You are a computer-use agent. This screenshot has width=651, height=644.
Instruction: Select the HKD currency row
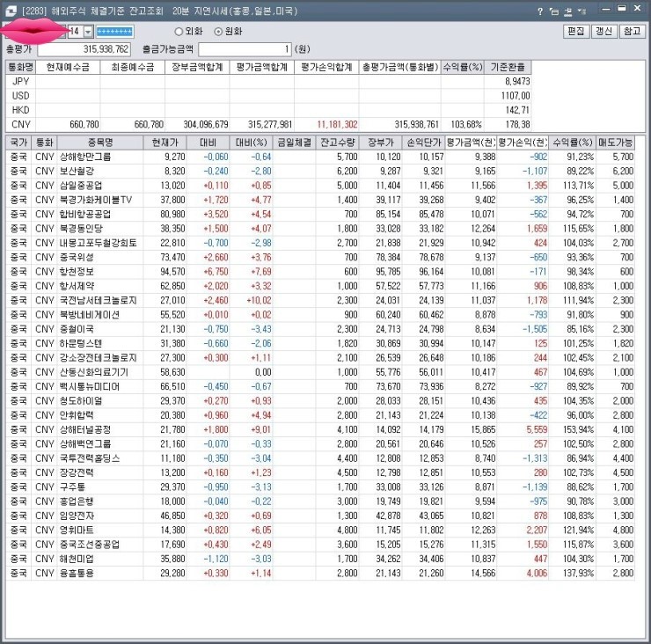point(268,110)
